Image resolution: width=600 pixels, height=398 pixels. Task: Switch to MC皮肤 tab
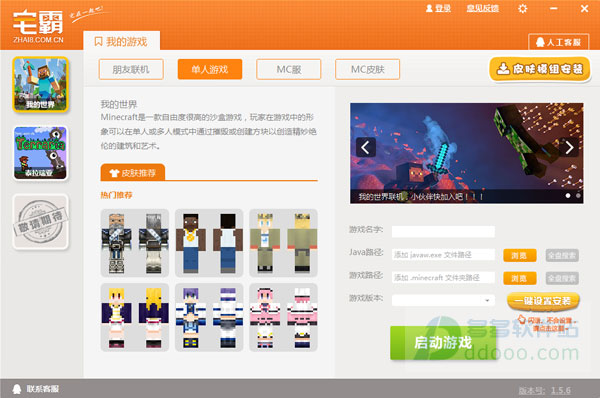(x=367, y=69)
